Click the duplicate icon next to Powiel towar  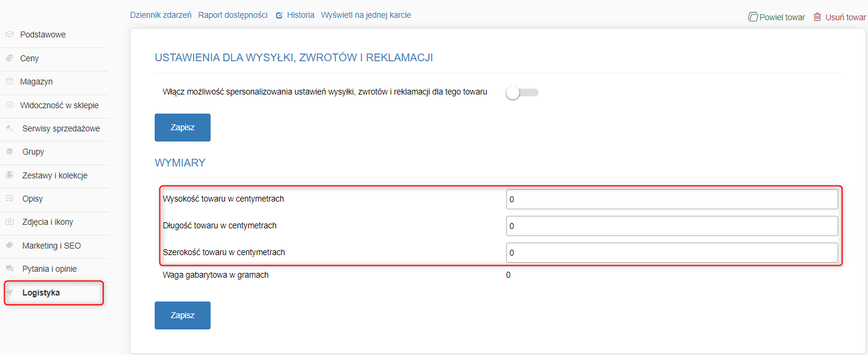point(753,17)
